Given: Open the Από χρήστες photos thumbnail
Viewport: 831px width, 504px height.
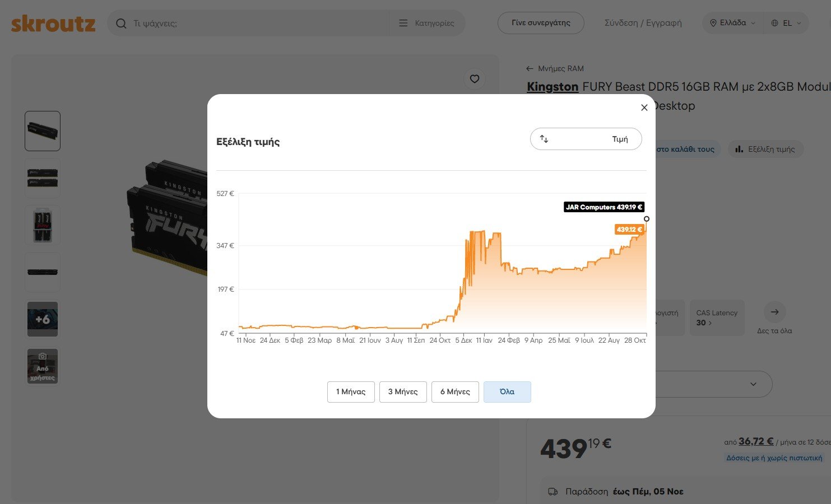Looking at the screenshot, I should (x=43, y=366).
